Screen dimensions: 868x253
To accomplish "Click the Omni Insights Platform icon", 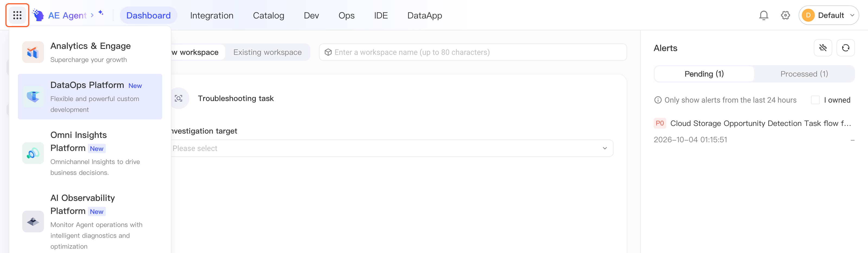I will click(33, 153).
